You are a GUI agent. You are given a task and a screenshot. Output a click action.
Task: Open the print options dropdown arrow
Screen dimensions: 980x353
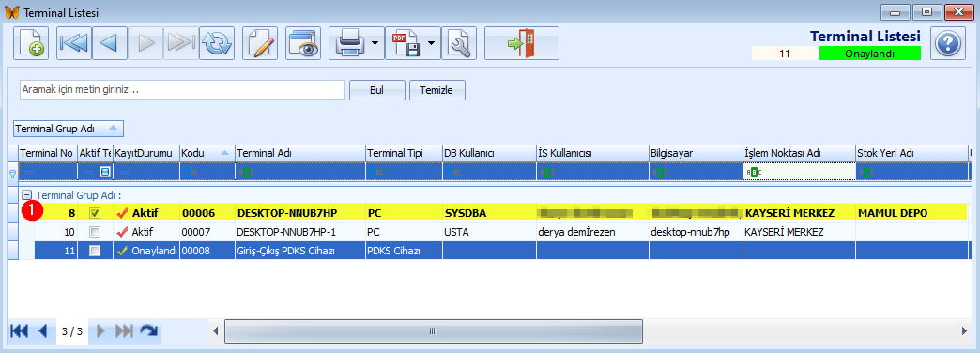point(375,43)
